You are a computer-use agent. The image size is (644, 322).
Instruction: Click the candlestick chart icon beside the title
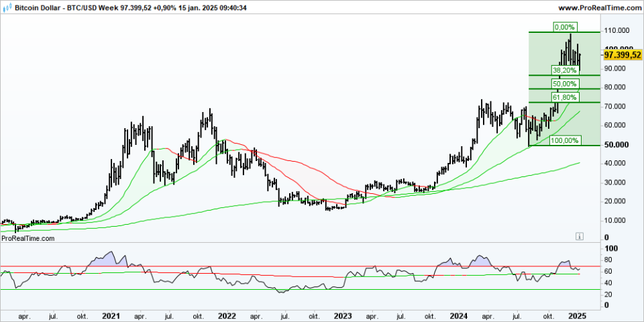point(8,8)
